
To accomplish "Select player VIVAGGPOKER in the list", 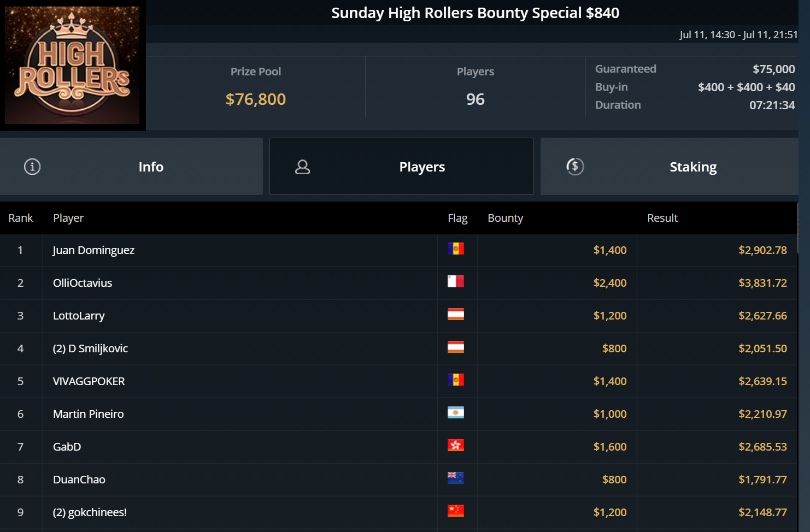I will [x=89, y=381].
